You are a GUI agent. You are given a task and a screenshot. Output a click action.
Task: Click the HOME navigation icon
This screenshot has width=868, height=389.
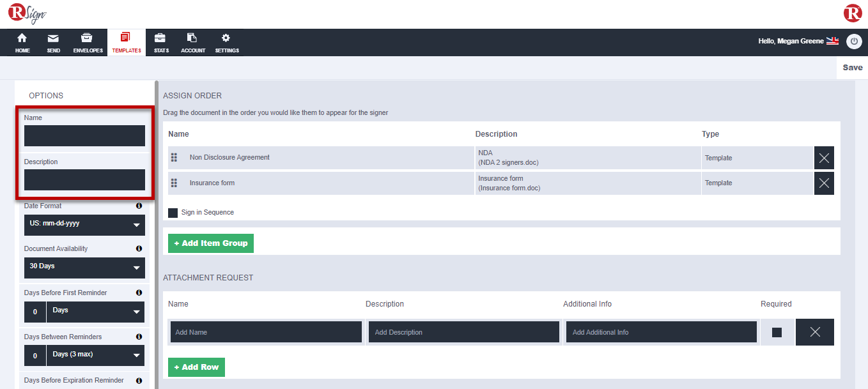click(22, 42)
